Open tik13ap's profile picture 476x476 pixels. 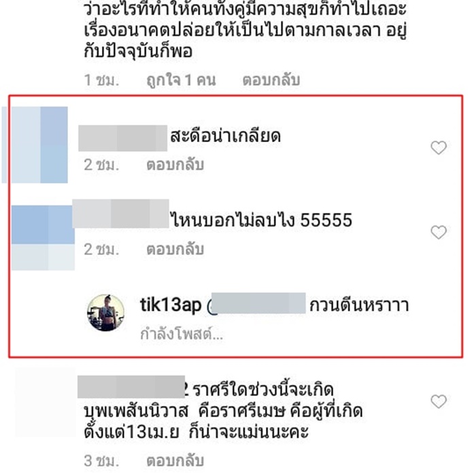[105, 312]
